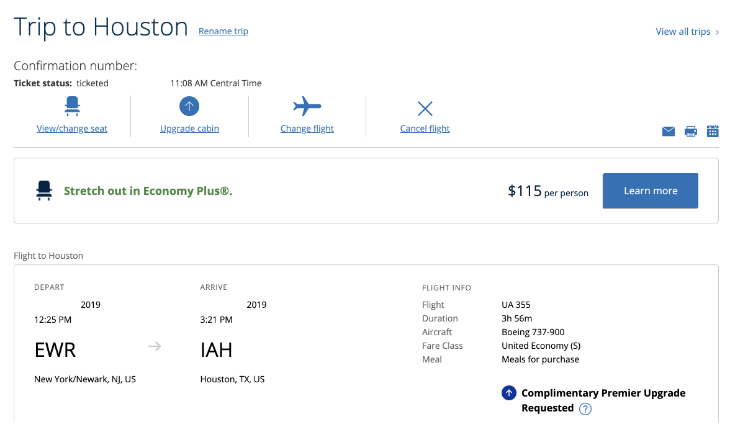Click the EWR departure airport code

click(x=55, y=349)
